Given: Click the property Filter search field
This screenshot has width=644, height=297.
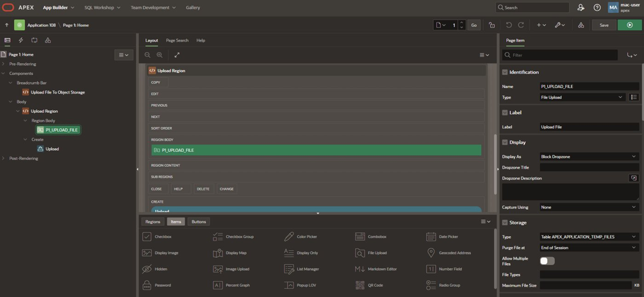Looking at the screenshot, I should point(561,55).
